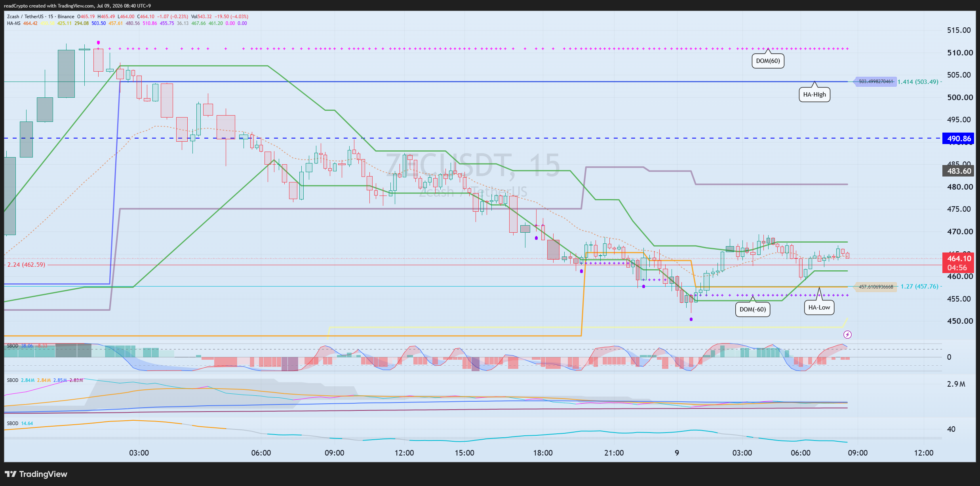
Task: Click the 503.4998270461 price tag
Action: [x=876, y=82]
